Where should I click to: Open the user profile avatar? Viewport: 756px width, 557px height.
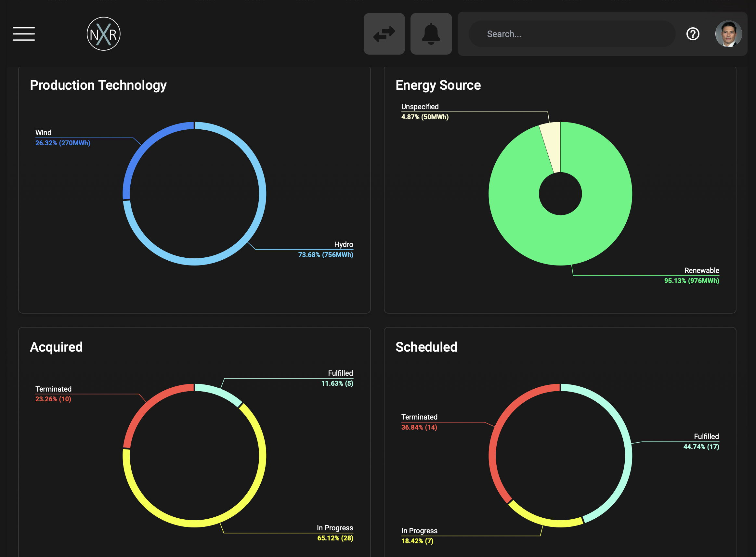point(728,34)
